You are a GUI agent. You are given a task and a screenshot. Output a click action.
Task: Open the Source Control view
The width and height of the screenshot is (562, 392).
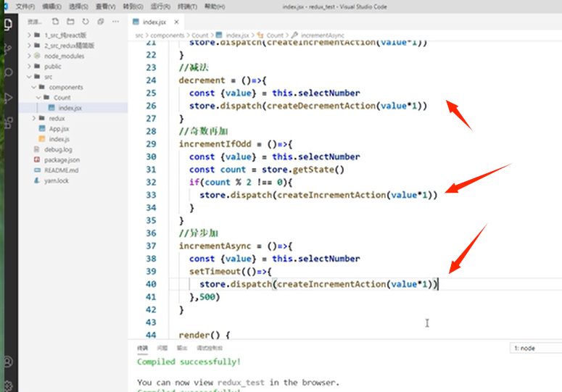click(9, 49)
